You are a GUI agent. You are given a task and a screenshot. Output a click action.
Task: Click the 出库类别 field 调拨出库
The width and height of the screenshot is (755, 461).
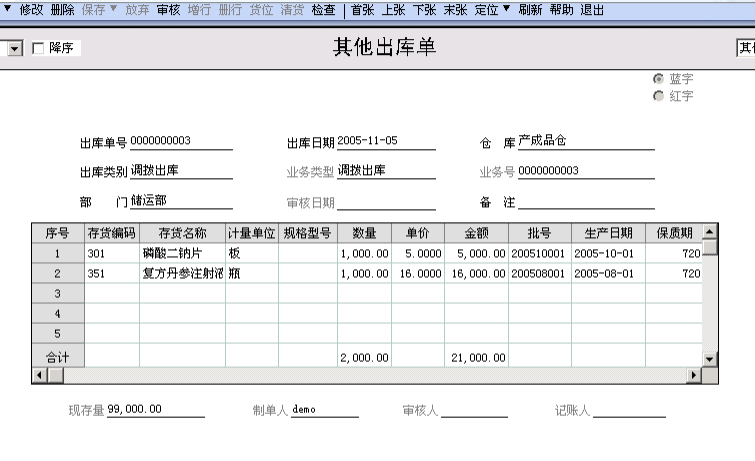click(181, 171)
